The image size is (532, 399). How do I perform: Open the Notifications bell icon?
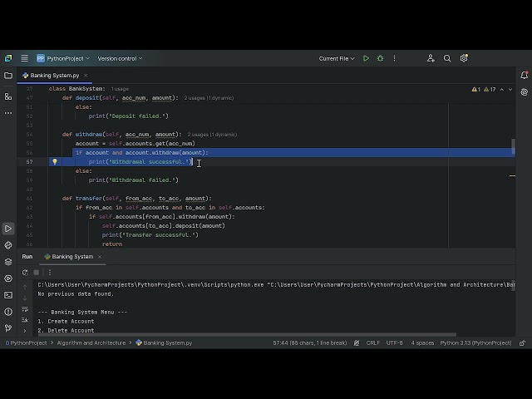(525, 76)
